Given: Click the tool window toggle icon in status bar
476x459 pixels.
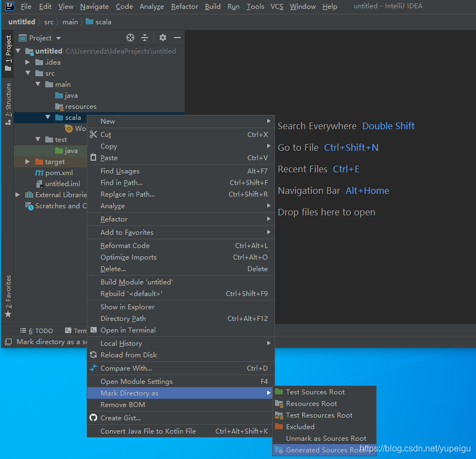Looking at the screenshot, I should [8, 342].
